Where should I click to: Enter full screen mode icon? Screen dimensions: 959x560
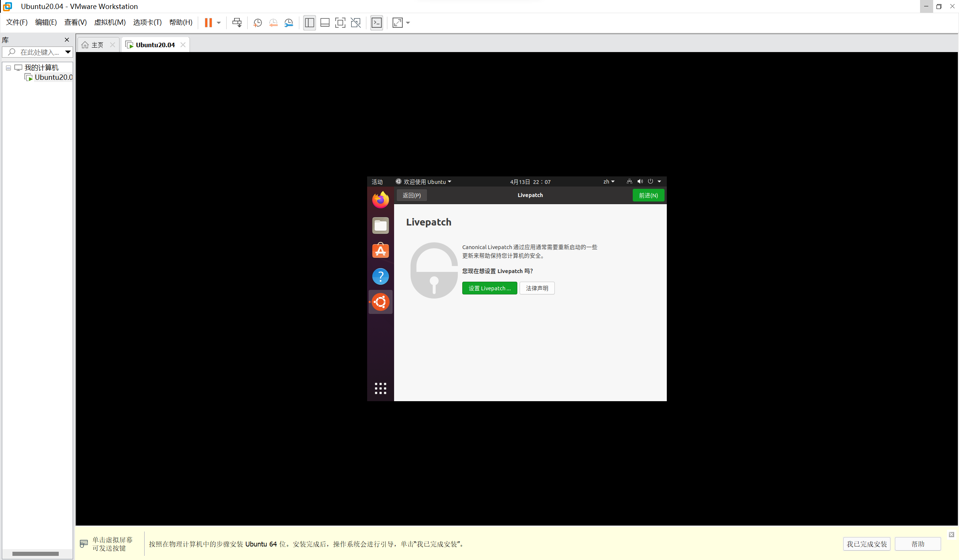[340, 22]
